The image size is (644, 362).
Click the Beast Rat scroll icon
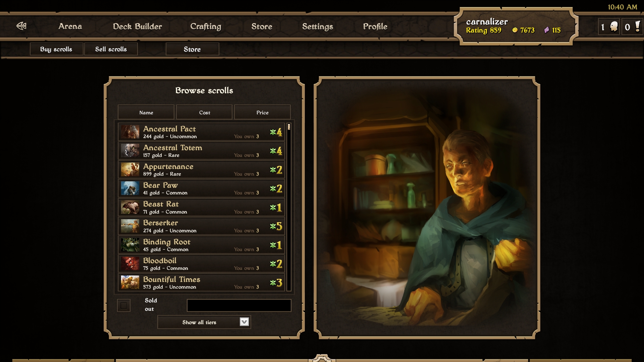pos(129,207)
